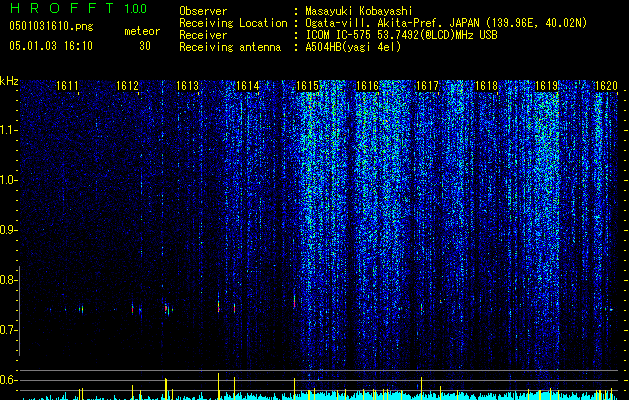Click the HROFFT title text
The width and height of the screenshot is (629, 400).
click(63, 8)
